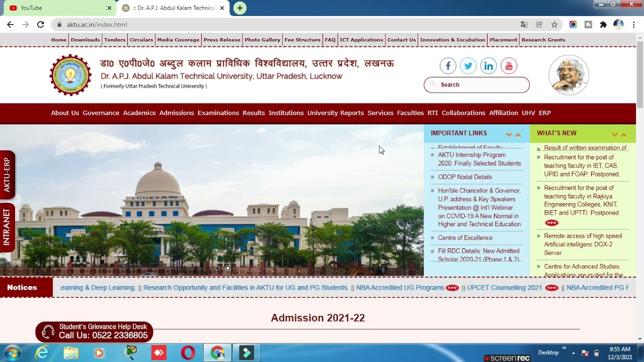Open the browser extensions puzzle icon
The width and height of the screenshot is (644, 362).
coord(603,24)
